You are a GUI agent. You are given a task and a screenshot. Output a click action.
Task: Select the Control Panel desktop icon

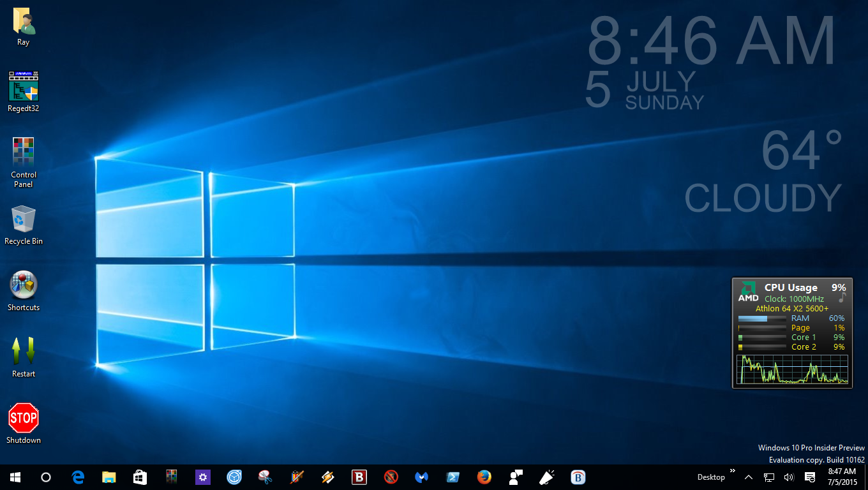(24, 163)
